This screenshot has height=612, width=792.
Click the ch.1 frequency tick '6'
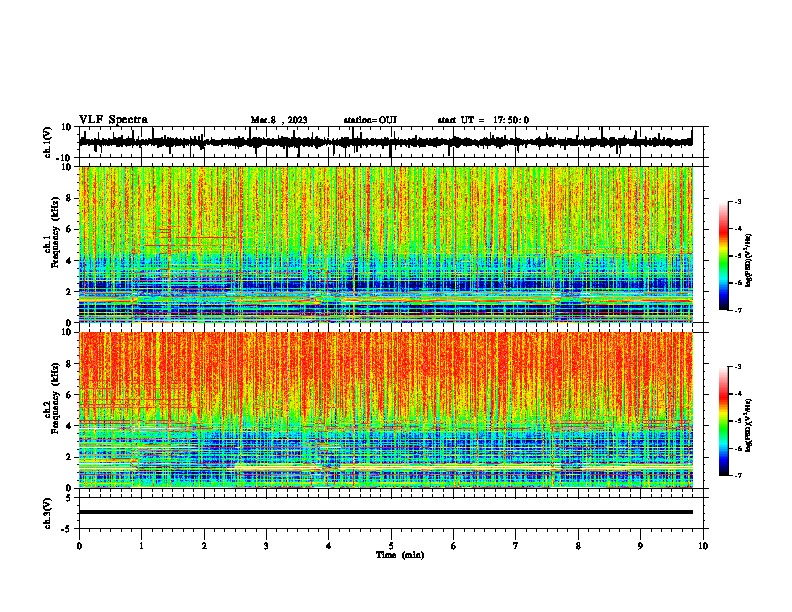coord(69,229)
